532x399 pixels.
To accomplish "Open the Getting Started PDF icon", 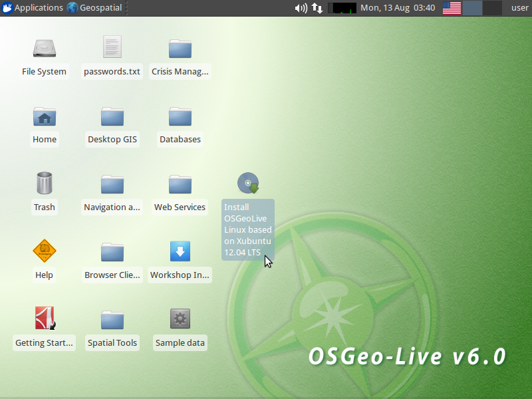I will [x=45, y=319].
